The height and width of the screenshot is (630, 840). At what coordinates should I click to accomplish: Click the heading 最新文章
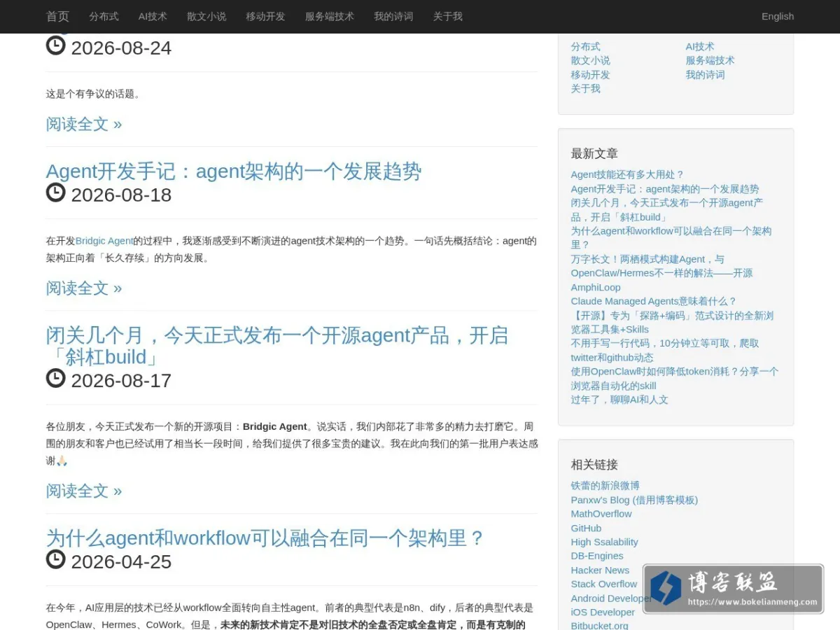tap(594, 153)
